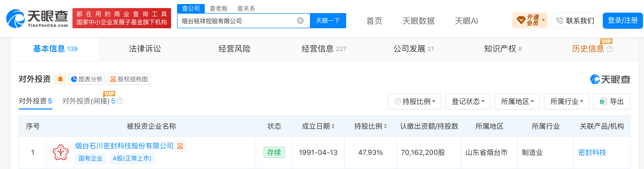Sort by 成立日期 arrows
Viewport: 644px width, 169px height.
pos(333,126)
